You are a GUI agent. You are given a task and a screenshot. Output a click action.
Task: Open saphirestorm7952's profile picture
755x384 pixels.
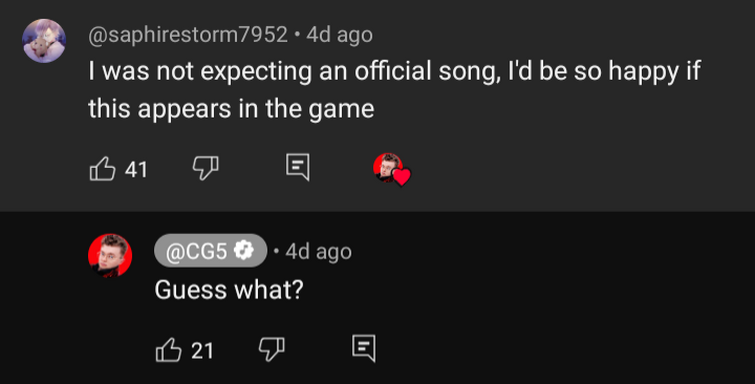tap(44, 41)
